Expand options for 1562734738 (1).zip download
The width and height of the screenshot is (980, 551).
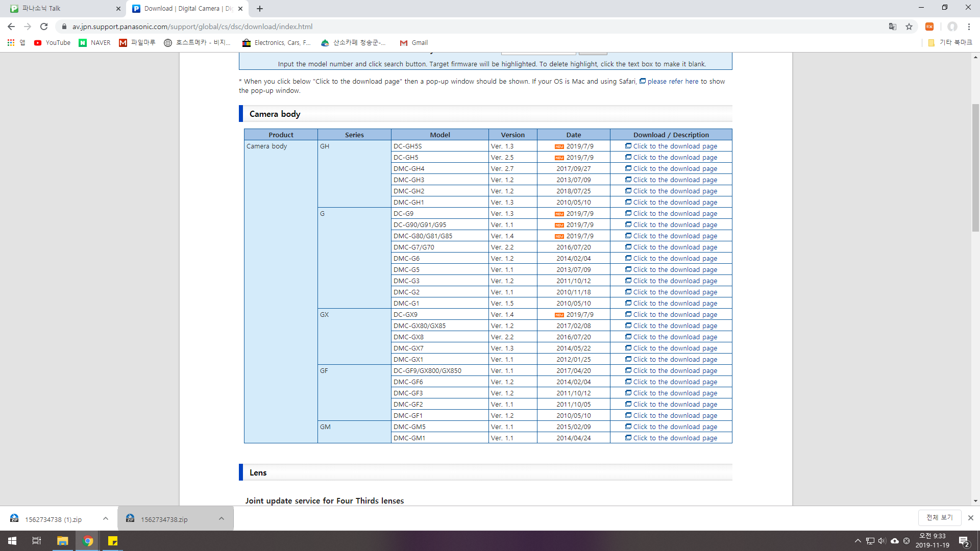tap(106, 518)
